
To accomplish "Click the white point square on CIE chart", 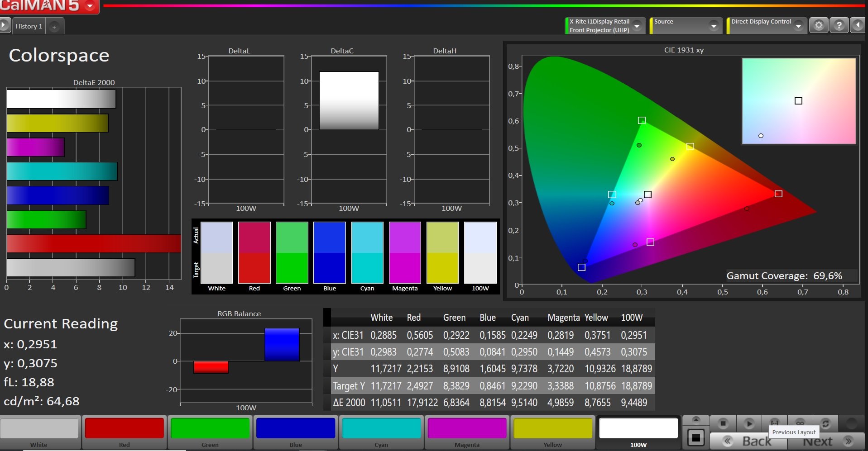I will (x=647, y=195).
